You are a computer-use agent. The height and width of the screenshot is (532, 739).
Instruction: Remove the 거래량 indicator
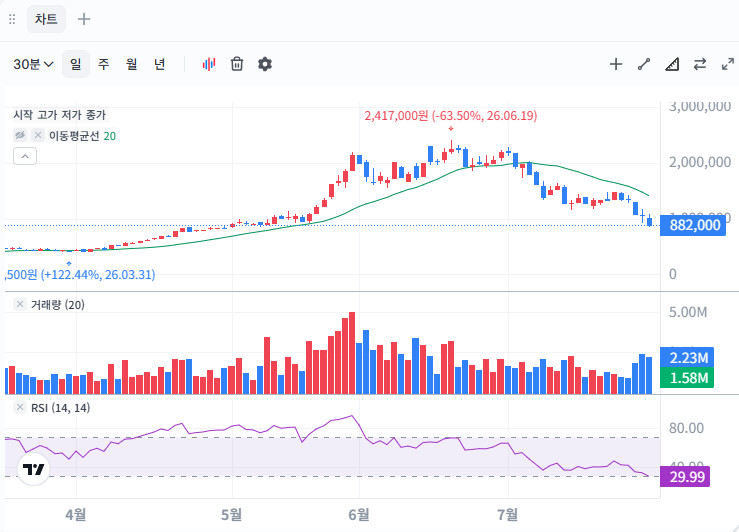20,304
